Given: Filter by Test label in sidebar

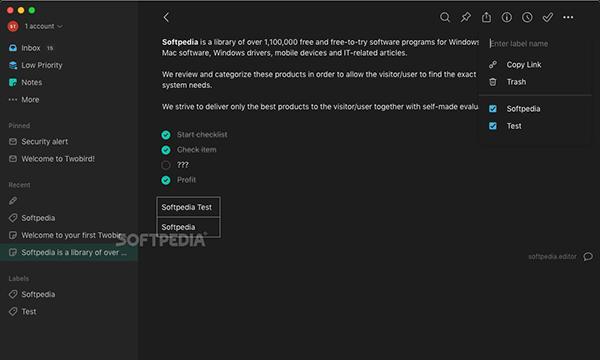Looking at the screenshot, I should (x=29, y=311).
